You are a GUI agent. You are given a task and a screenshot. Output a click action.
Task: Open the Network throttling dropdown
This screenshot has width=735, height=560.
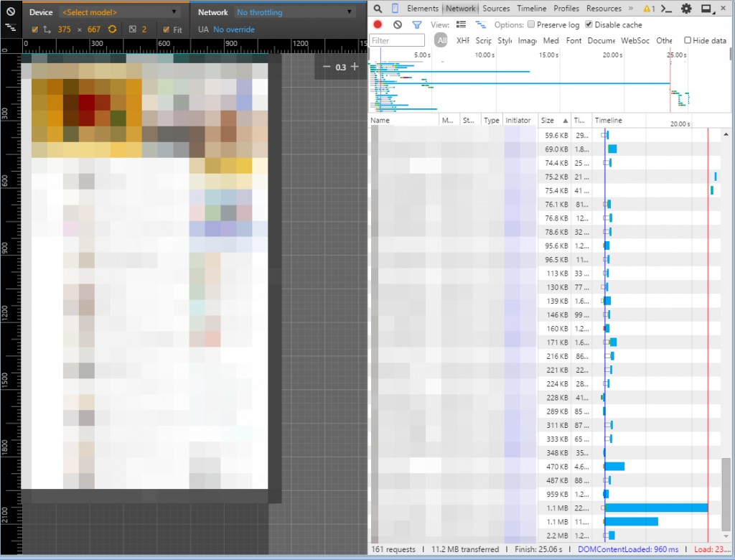pyautogui.click(x=294, y=12)
